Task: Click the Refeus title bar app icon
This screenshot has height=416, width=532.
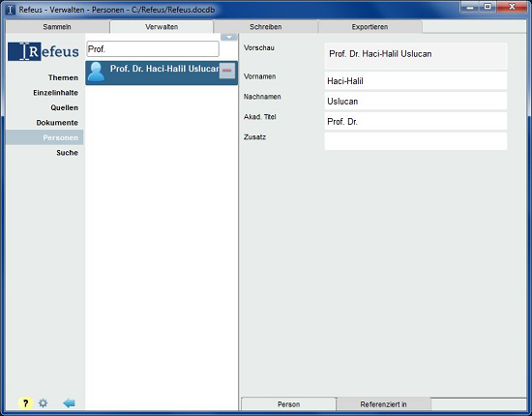Action: point(11,10)
